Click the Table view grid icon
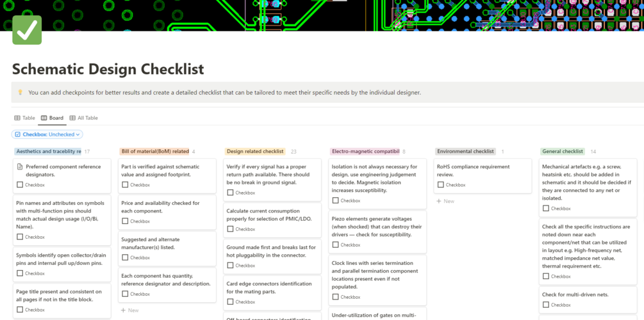The height and width of the screenshot is (320, 644). pyautogui.click(x=17, y=118)
